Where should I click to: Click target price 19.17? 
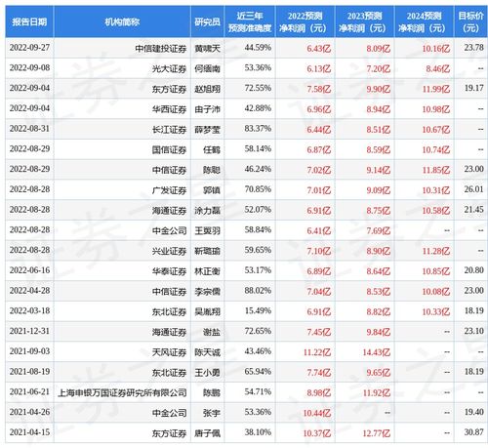pos(473,88)
